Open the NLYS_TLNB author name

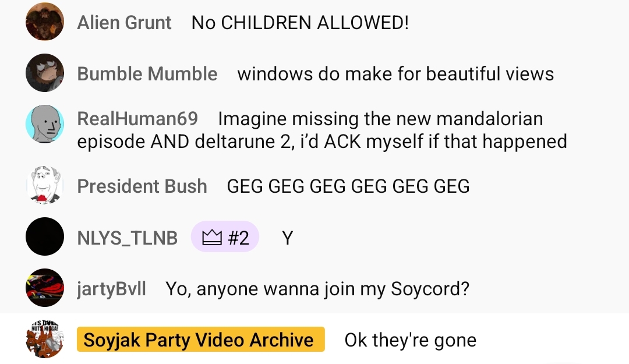pyautogui.click(x=128, y=238)
